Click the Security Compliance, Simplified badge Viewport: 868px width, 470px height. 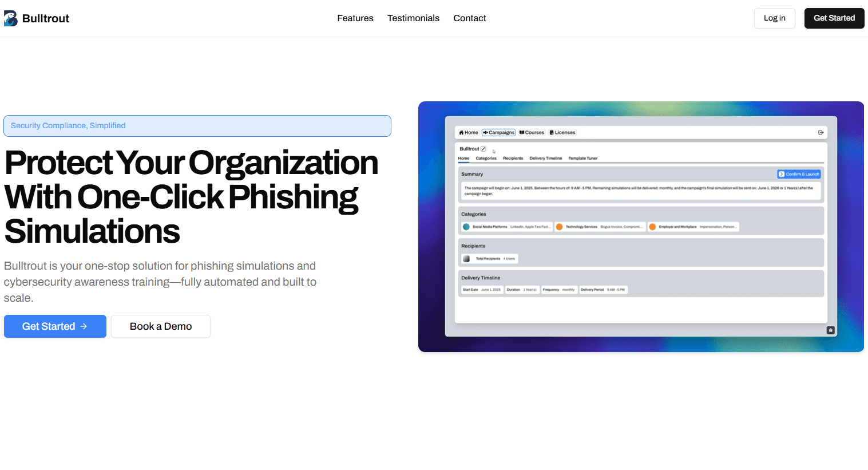click(x=197, y=126)
